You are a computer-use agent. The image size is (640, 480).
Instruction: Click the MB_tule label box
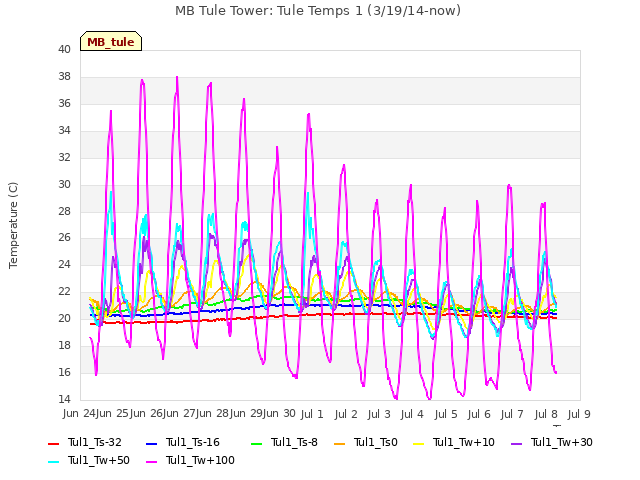coord(111,41)
